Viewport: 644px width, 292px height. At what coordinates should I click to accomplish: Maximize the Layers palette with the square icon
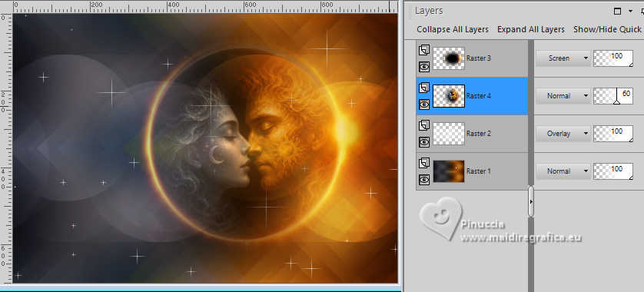tap(617, 12)
